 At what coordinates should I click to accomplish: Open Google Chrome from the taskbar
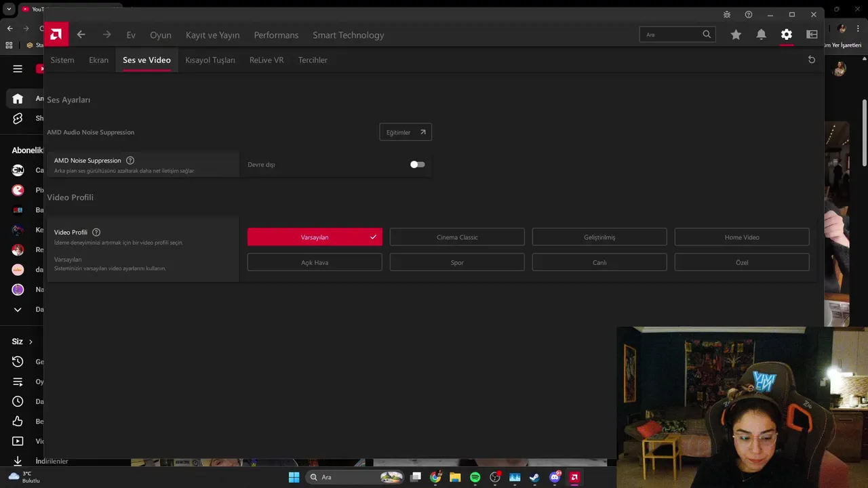pos(435,477)
